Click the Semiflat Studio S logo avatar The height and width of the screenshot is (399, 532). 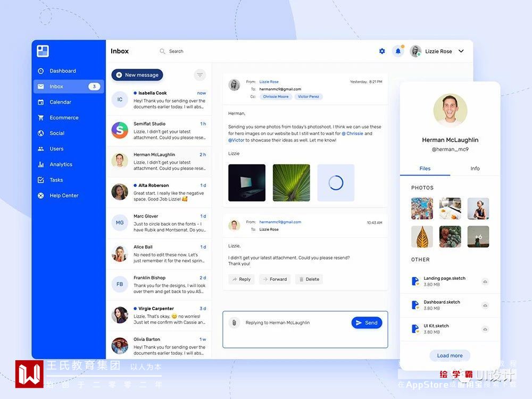[120, 130]
